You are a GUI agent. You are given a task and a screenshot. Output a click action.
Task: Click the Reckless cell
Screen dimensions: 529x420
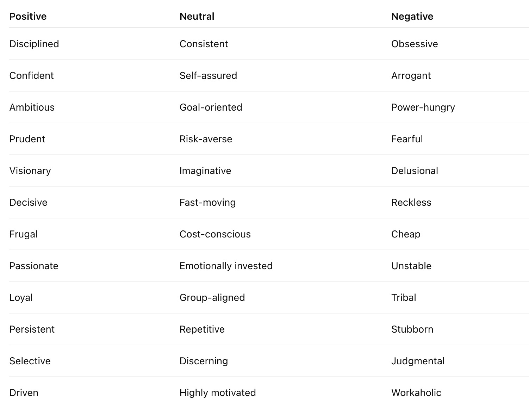click(x=411, y=203)
